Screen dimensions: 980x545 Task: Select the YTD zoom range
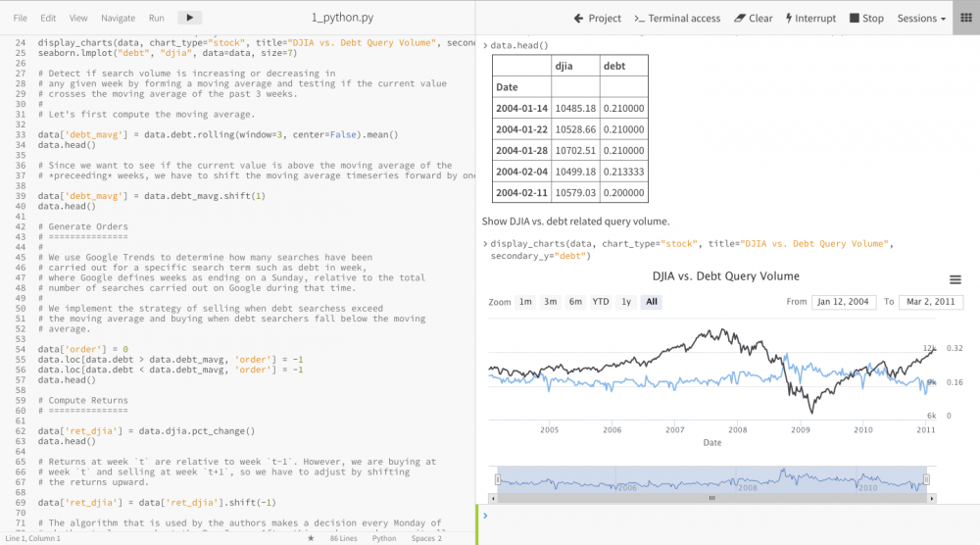tap(601, 302)
